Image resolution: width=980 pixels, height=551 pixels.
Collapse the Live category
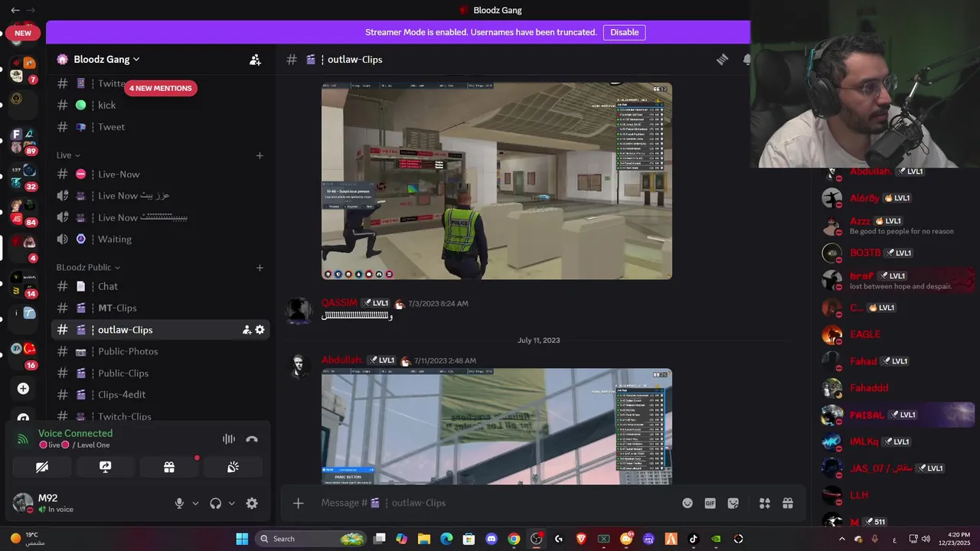point(68,155)
